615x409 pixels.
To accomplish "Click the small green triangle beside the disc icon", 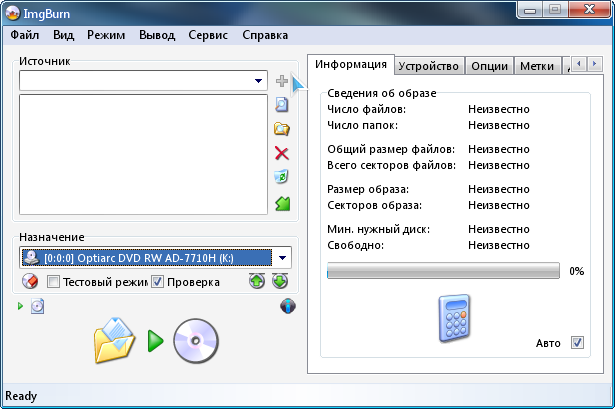I will pyautogui.click(x=20, y=306).
